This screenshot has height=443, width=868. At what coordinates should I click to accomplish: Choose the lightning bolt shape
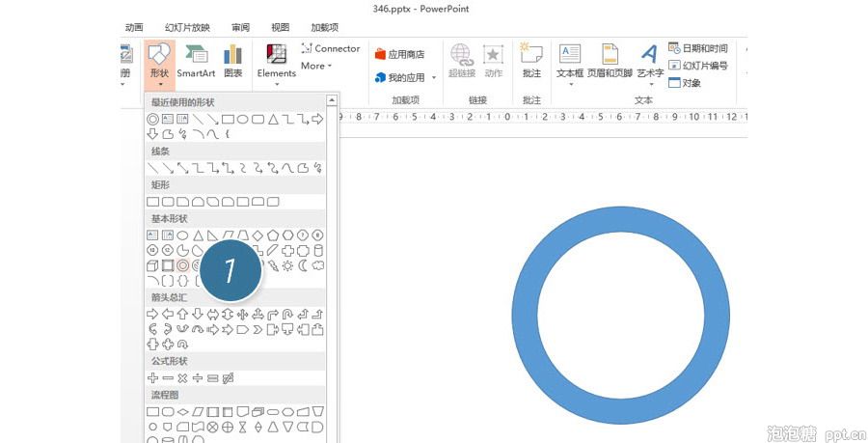pyautogui.click(x=273, y=265)
